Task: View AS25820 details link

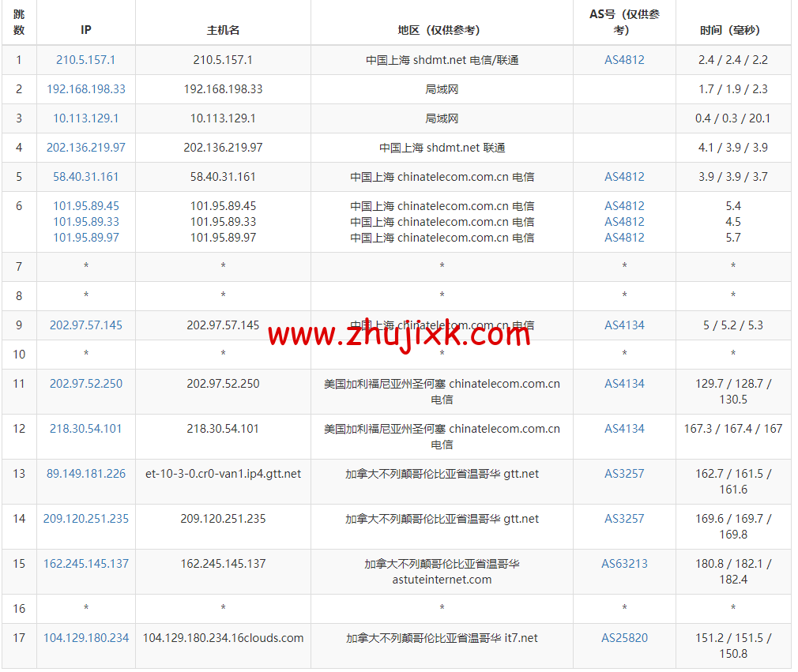Action: (624, 638)
